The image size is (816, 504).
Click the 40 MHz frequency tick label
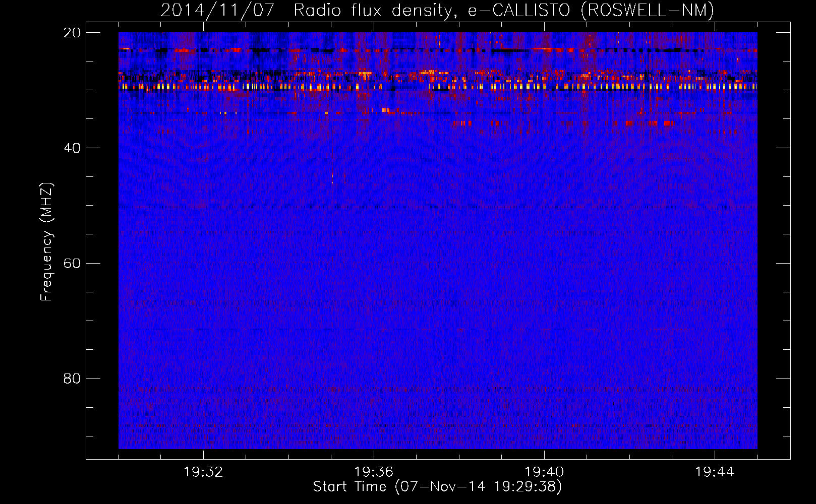point(72,148)
